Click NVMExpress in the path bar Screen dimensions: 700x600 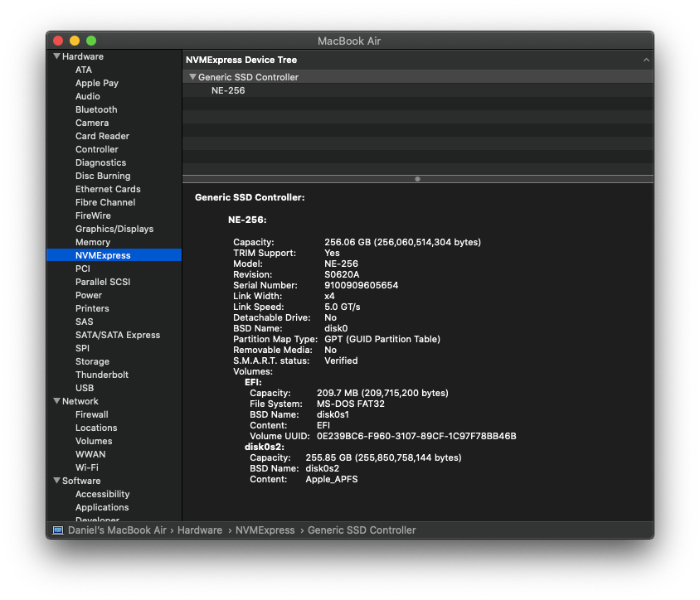[x=265, y=530]
